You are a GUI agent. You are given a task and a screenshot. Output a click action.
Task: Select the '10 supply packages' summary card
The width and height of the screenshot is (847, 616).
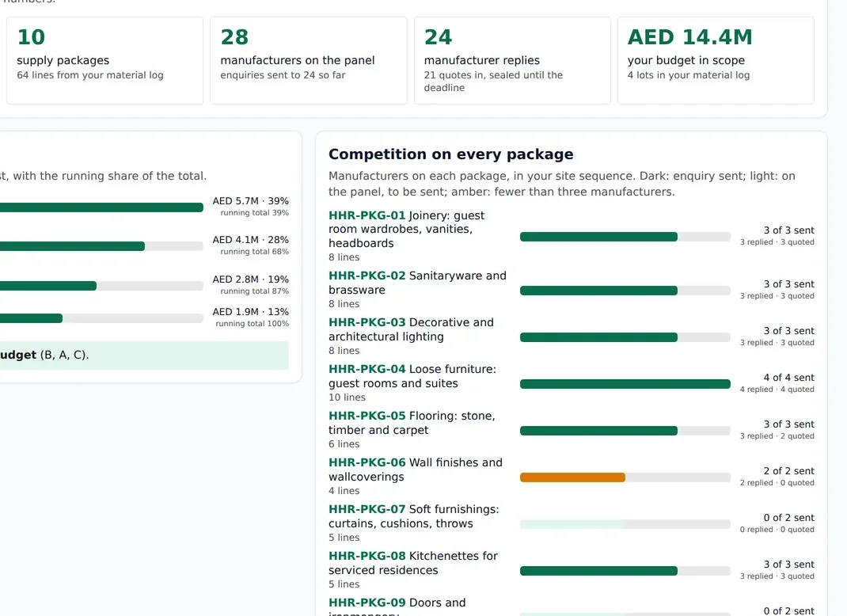[104, 60]
